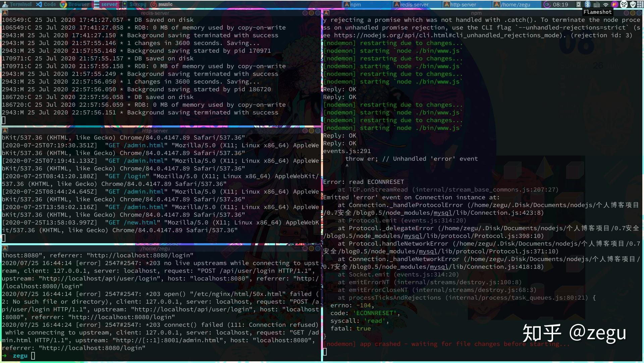Click the Flameshot screenshot tray icon
Viewport: 644px width, 363px height.
coord(615,4)
